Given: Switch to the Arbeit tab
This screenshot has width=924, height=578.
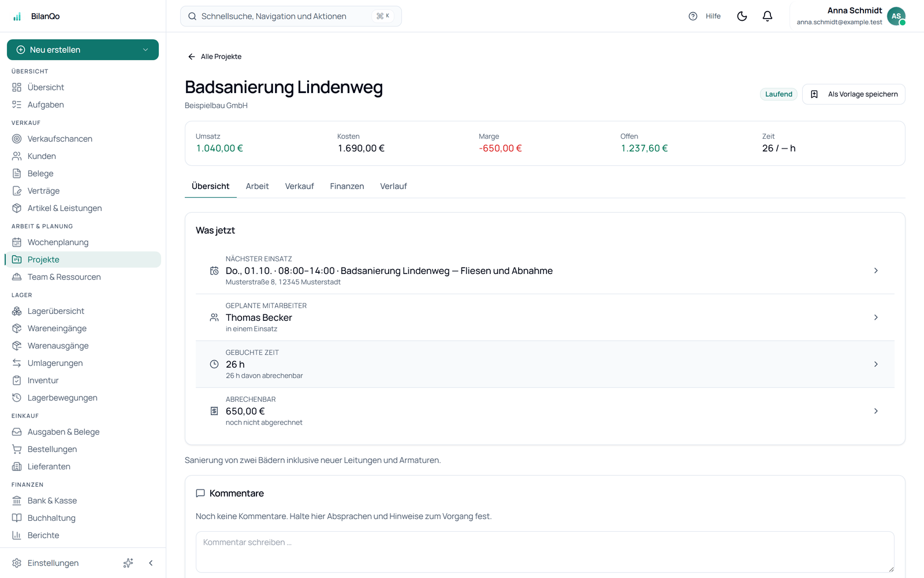Looking at the screenshot, I should [x=257, y=186].
